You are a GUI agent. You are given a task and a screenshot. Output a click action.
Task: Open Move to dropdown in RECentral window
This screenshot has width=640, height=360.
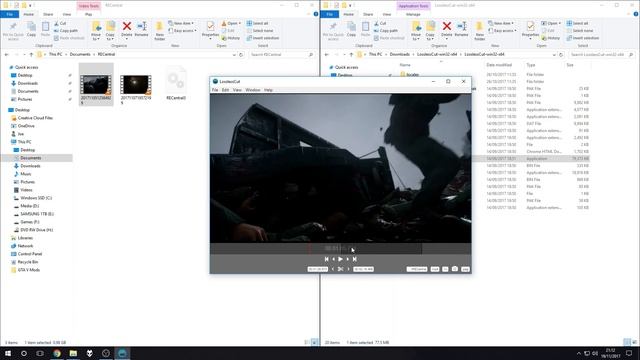coord(96,31)
